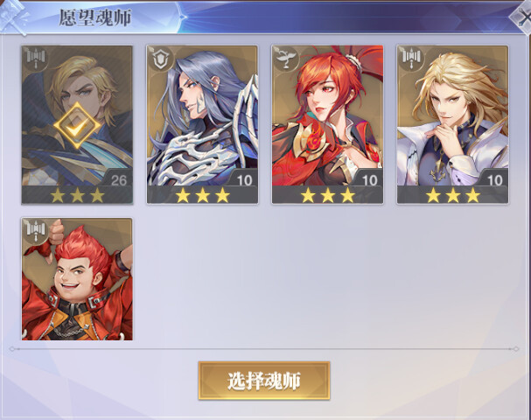Click the 选择魂师 button
Screen dimensions: 531x420
point(264,381)
